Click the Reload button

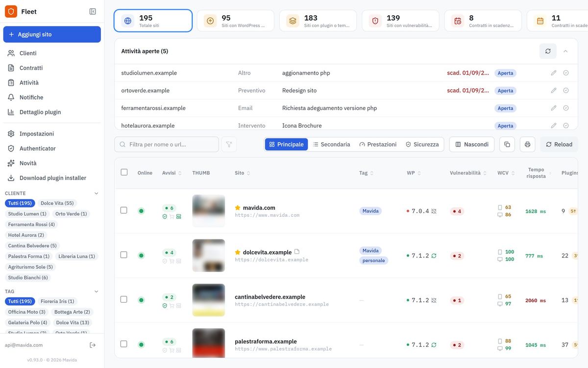[x=559, y=144]
